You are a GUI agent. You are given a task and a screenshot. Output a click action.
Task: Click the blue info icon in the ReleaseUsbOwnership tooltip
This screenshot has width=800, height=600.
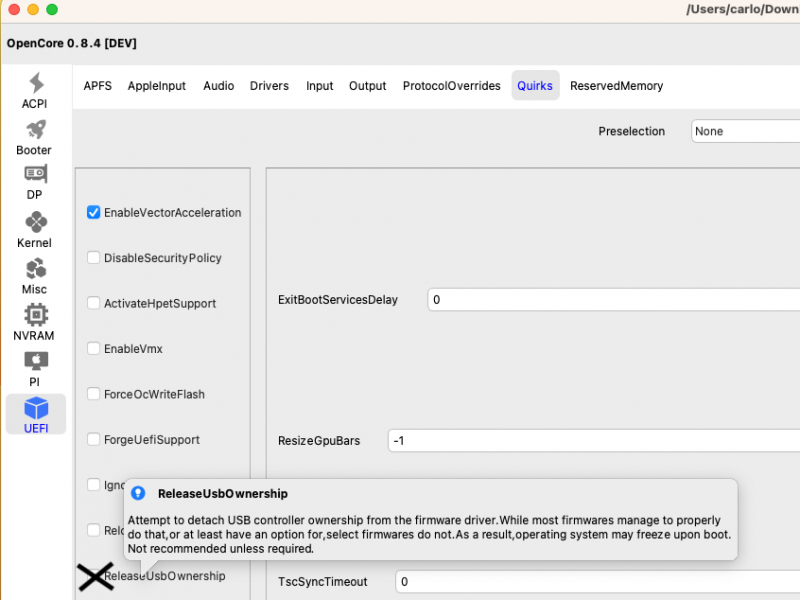tap(138, 492)
